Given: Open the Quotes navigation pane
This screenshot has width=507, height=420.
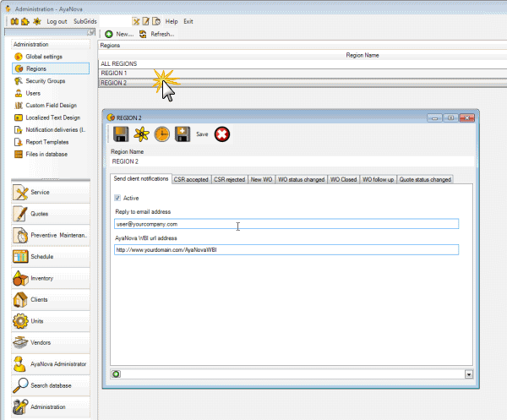Looking at the screenshot, I should [x=51, y=214].
